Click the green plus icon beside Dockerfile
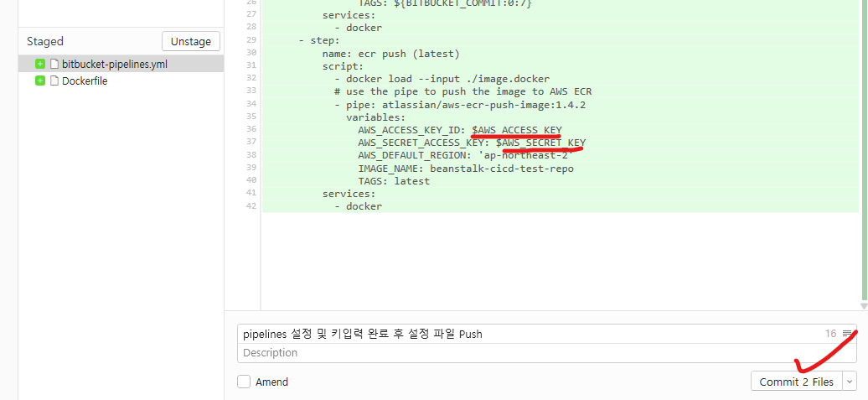Screen dimensions: 868x400 (40, 81)
